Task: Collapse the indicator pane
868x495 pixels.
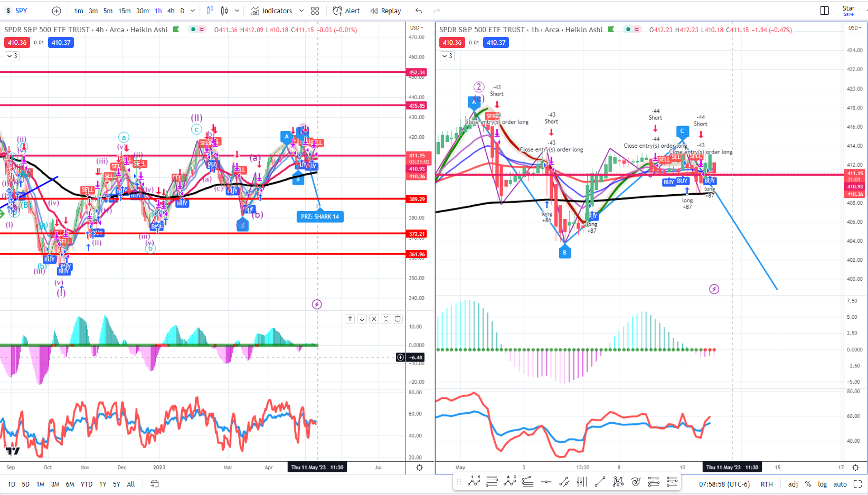Action: pos(386,319)
